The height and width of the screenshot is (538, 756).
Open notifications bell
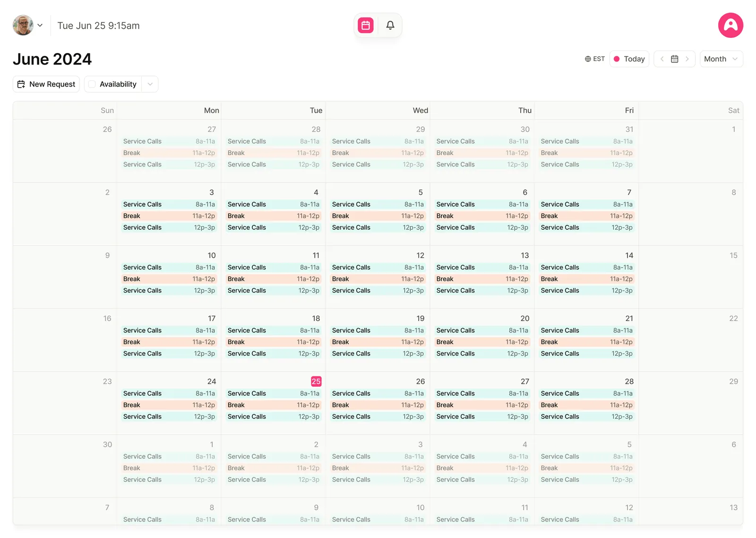(390, 26)
